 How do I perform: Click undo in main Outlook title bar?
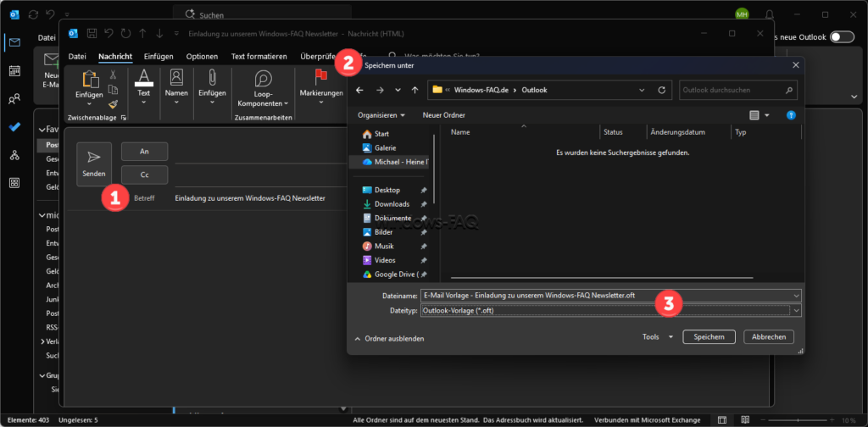point(50,14)
